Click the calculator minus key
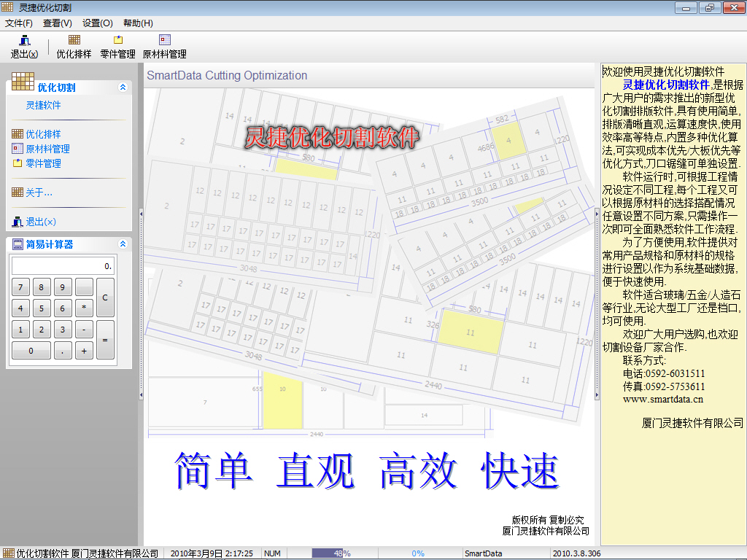 [x=84, y=329]
